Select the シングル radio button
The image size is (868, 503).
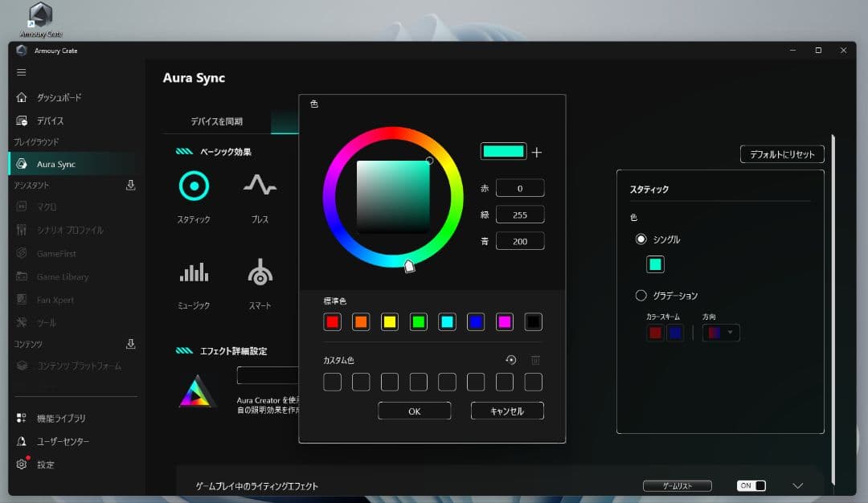pyautogui.click(x=641, y=239)
